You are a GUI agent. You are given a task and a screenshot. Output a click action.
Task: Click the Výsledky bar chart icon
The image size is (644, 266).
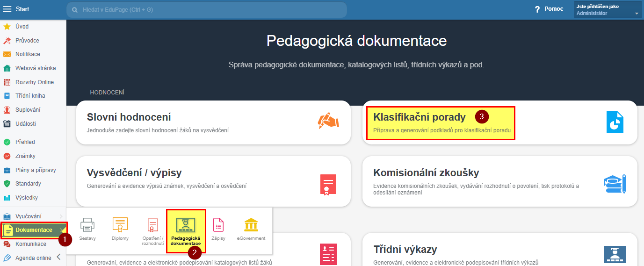click(x=7, y=198)
